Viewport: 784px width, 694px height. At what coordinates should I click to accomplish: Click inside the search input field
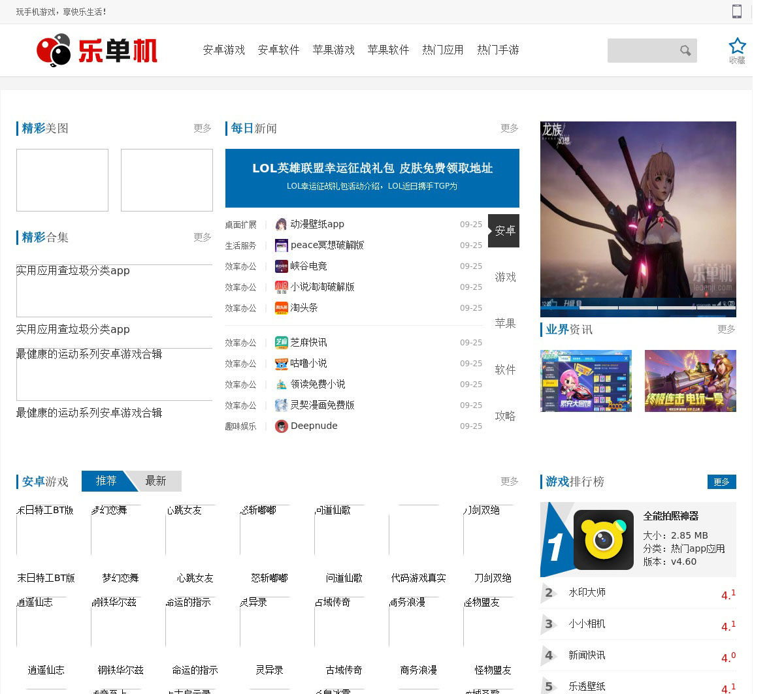click(x=642, y=51)
